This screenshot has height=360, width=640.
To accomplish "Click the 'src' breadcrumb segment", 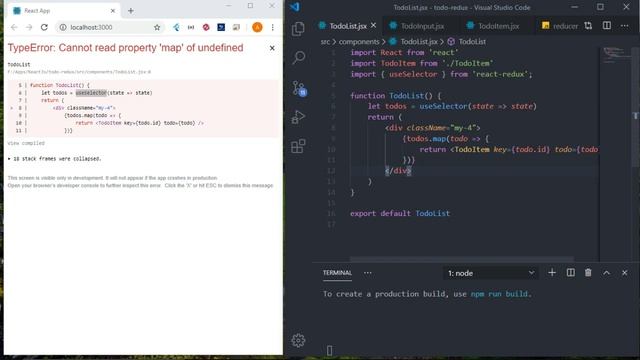I will [x=325, y=42].
